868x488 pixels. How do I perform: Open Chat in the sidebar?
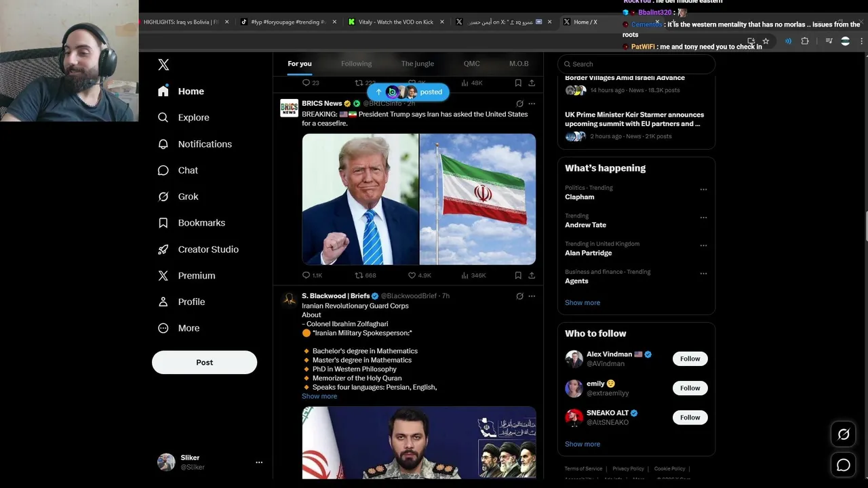point(178,170)
